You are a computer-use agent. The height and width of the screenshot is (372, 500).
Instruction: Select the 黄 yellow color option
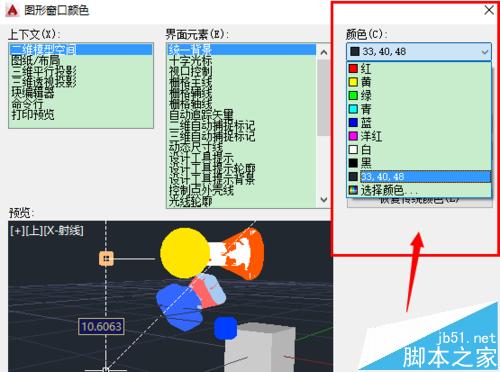pyautogui.click(x=419, y=82)
